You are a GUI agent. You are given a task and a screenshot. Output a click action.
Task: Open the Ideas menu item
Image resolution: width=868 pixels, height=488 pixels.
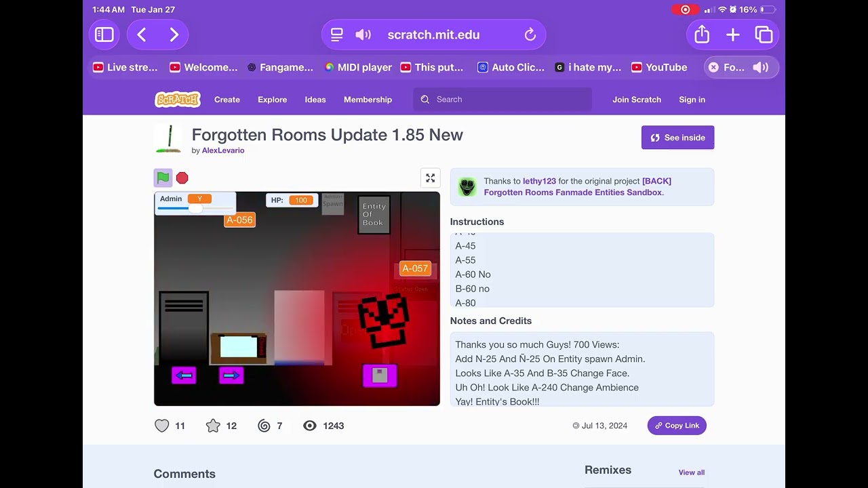pyautogui.click(x=315, y=100)
